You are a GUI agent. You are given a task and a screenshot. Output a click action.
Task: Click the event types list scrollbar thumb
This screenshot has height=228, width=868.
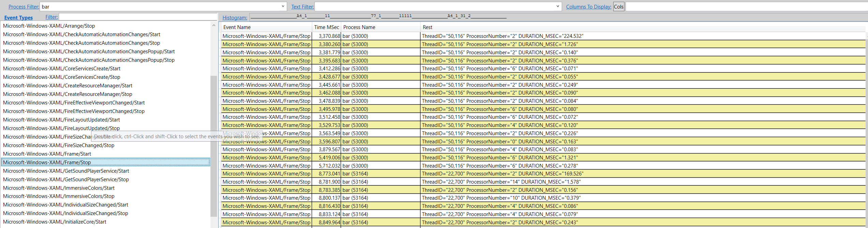[x=214, y=146]
